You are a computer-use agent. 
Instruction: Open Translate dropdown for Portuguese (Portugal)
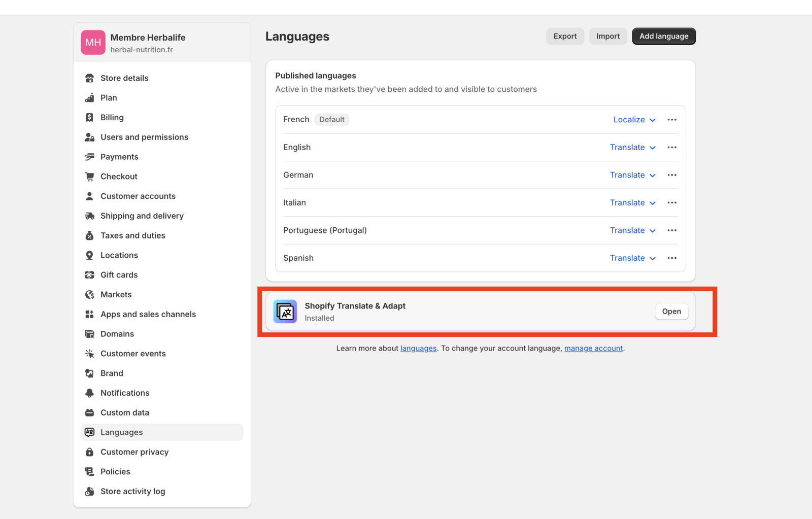(632, 230)
